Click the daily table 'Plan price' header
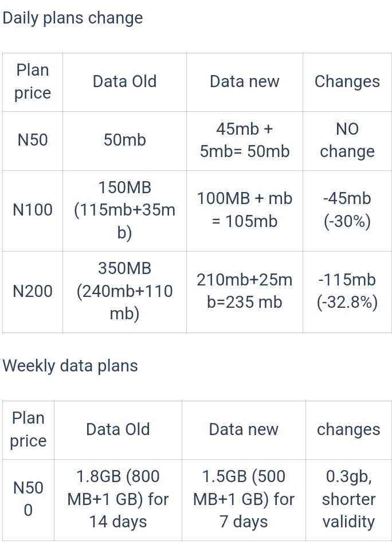 point(33,82)
